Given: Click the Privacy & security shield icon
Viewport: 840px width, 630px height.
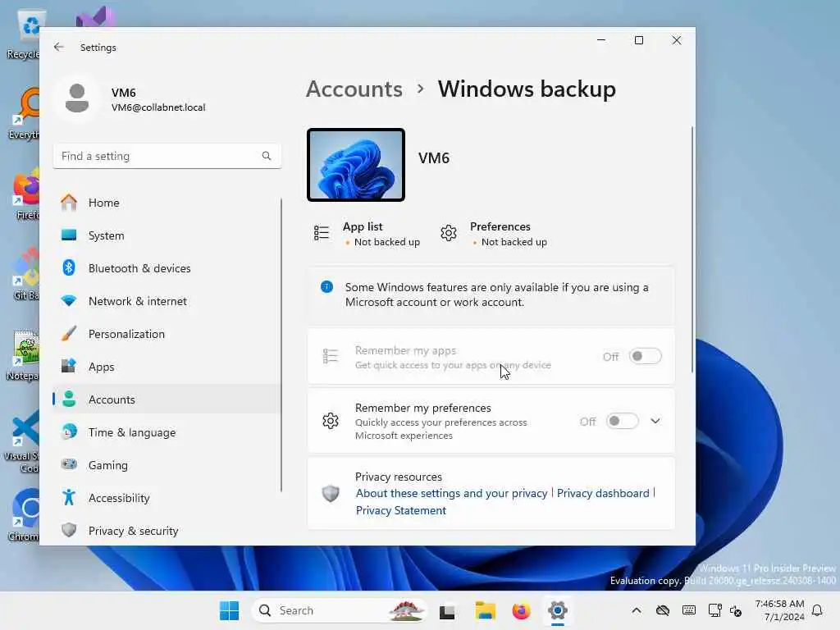Looking at the screenshot, I should pyautogui.click(x=69, y=531).
